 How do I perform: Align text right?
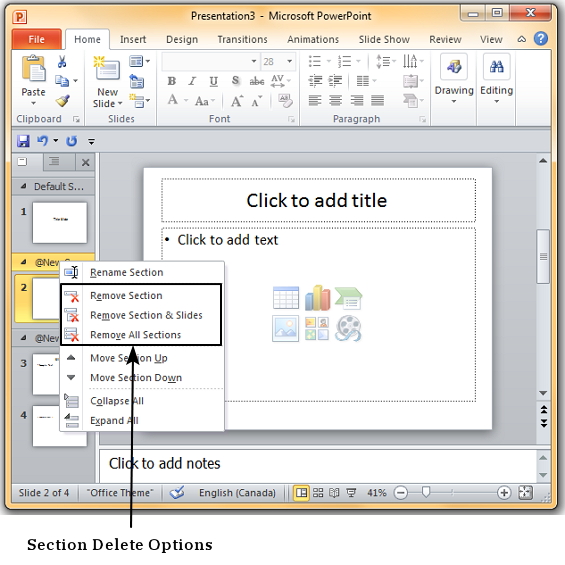tap(356, 100)
